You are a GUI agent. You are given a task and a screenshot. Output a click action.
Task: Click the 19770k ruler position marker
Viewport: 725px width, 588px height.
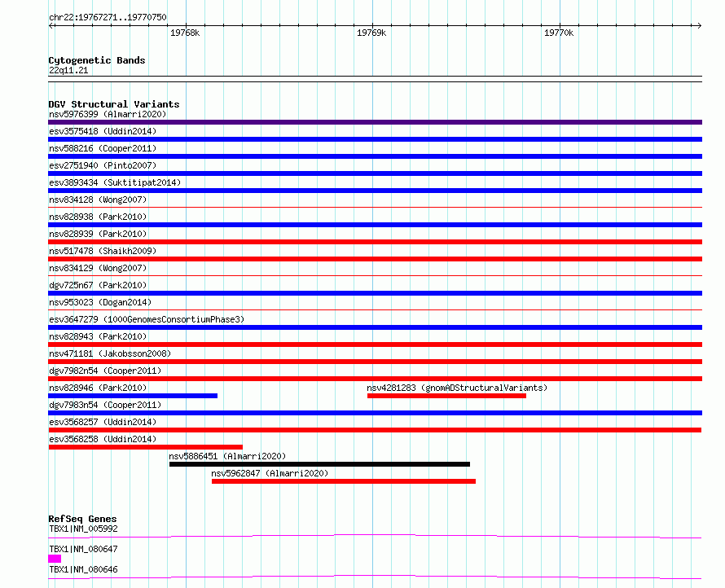[559, 33]
